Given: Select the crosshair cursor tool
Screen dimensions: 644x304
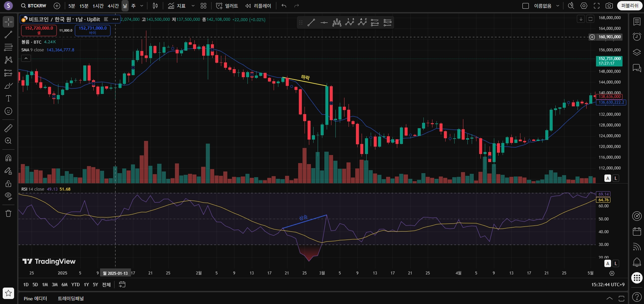Looking at the screenshot, I should point(8,22).
